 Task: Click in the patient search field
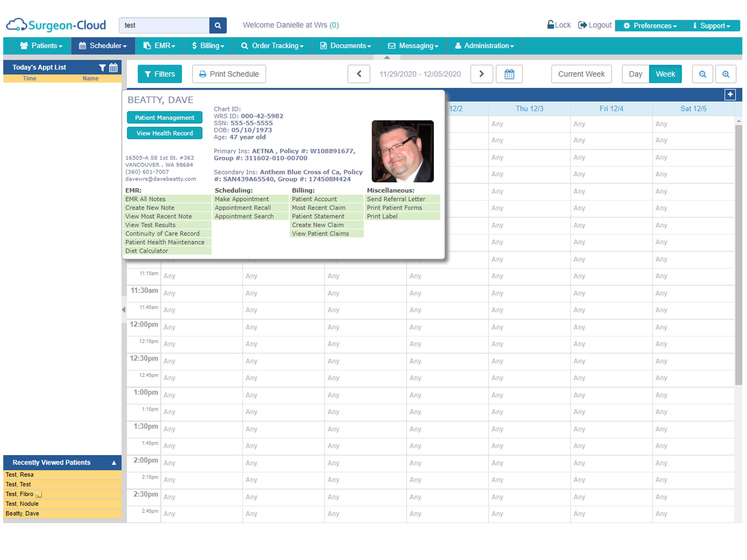pos(164,25)
